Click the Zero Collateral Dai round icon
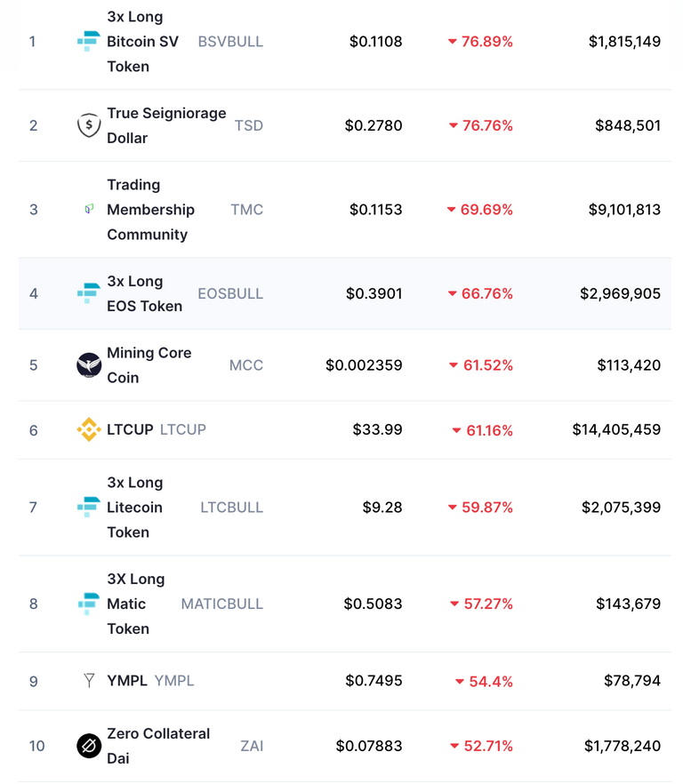Image resolution: width=683 pixels, height=784 pixels. (89, 746)
